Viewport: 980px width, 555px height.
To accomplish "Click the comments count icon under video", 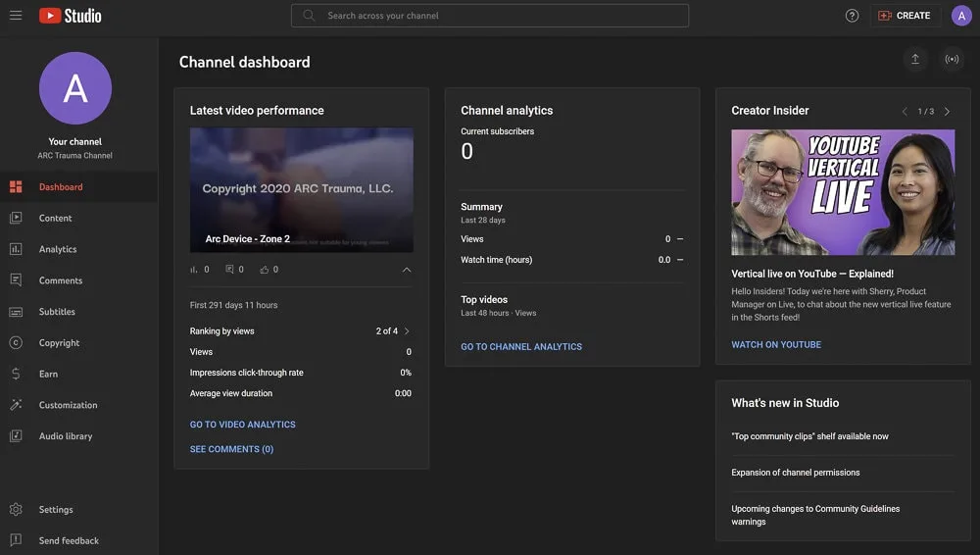I will click(229, 269).
